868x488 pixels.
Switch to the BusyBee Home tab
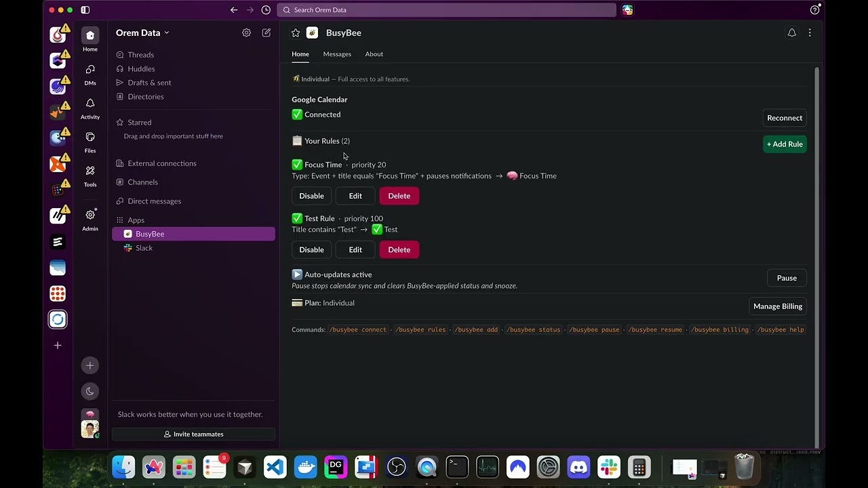tap(300, 54)
